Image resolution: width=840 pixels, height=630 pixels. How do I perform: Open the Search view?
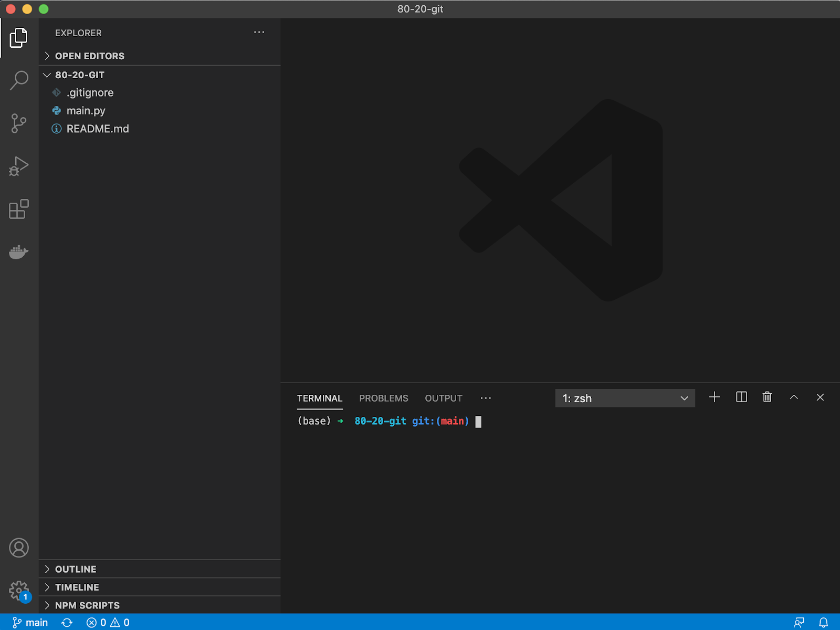(x=19, y=80)
